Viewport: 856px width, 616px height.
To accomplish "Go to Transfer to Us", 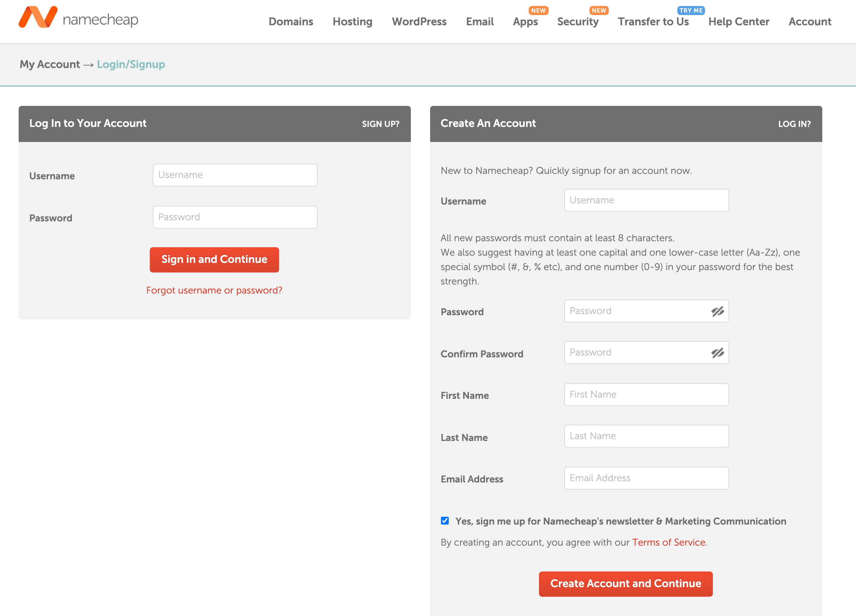I will (x=653, y=22).
